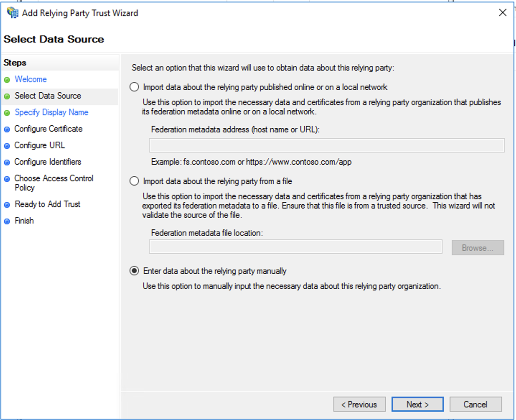
Task: Open the Welcome step link
Action: 31,79
